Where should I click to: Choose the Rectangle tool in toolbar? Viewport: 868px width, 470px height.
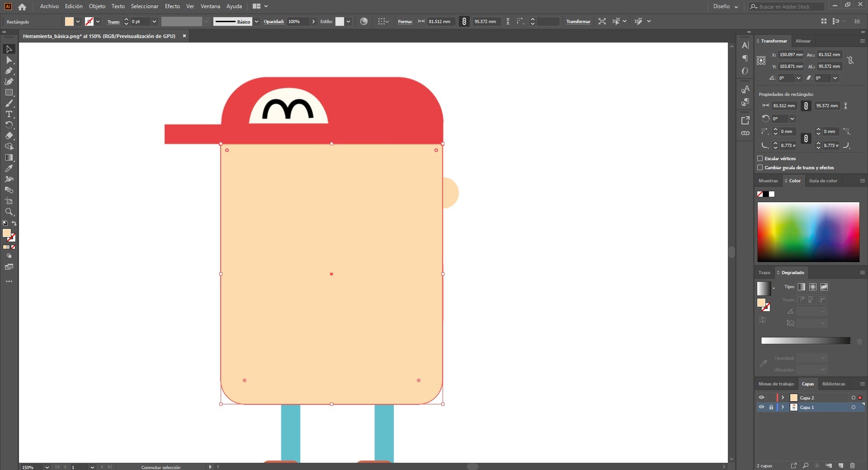(9, 92)
